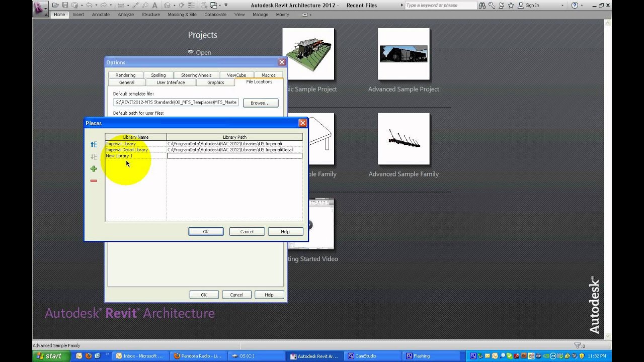Remove library with red minus icon

[94, 180]
